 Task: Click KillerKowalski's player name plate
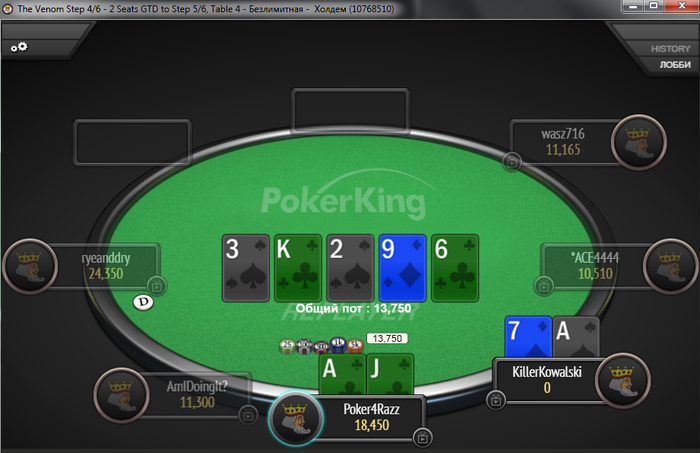click(x=547, y=379)
